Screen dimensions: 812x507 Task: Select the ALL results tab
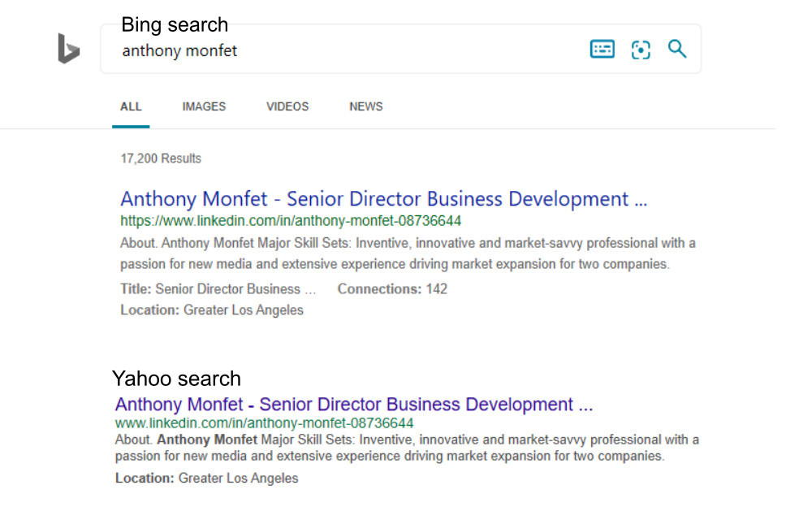click(131, 106)
